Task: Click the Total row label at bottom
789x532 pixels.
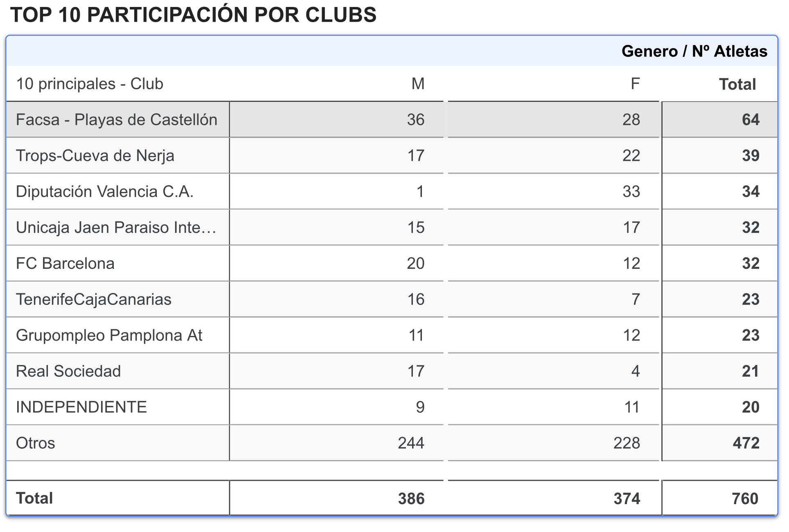Action: (x=34, y=498)
